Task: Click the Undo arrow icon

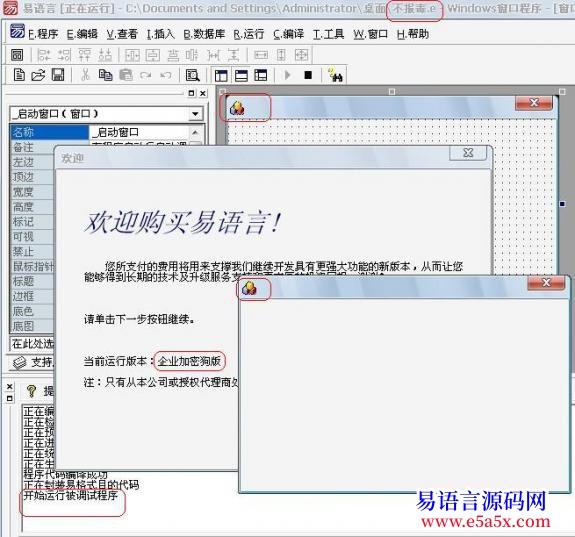Action: coord(166,75)
